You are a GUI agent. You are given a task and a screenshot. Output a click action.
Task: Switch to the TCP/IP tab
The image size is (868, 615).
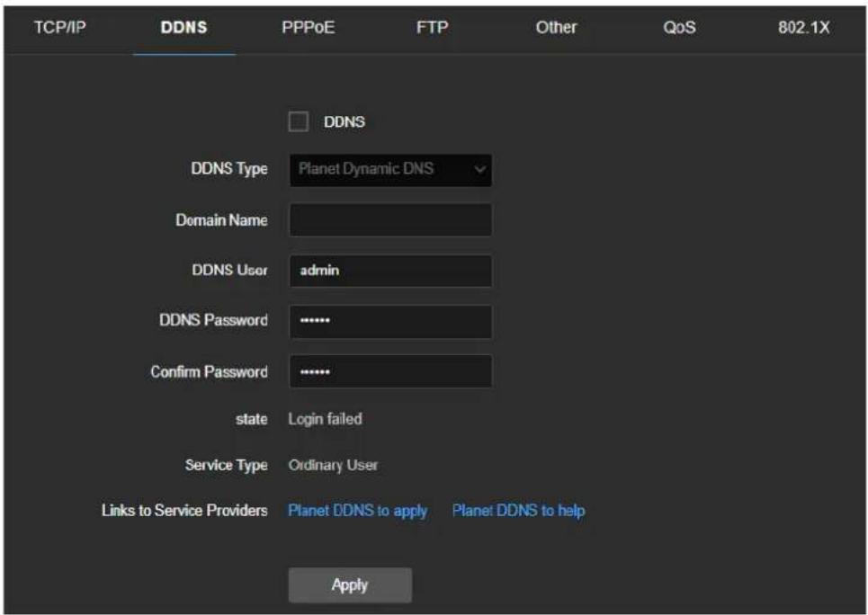coord(59,27)
